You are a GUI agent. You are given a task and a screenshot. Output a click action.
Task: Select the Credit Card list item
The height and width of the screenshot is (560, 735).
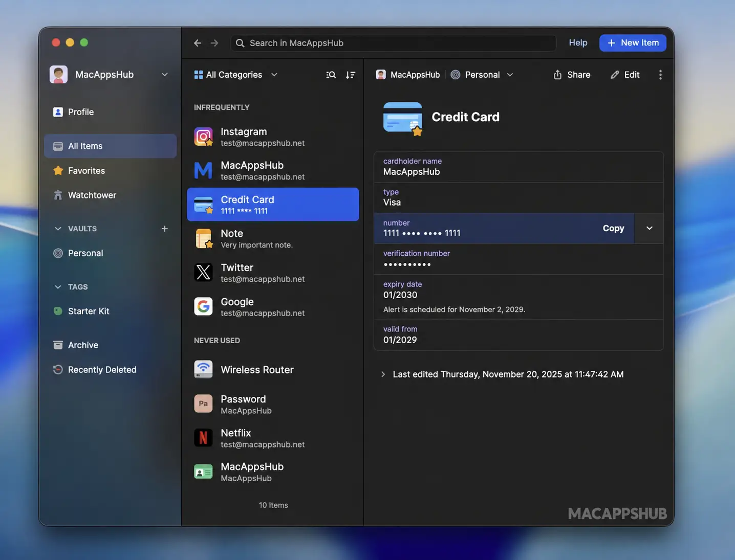point(273,205)
